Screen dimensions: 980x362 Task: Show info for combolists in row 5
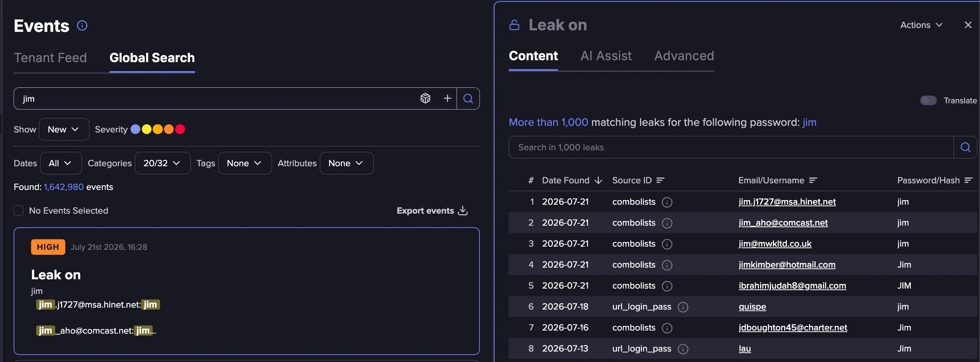tap(667, 286)
